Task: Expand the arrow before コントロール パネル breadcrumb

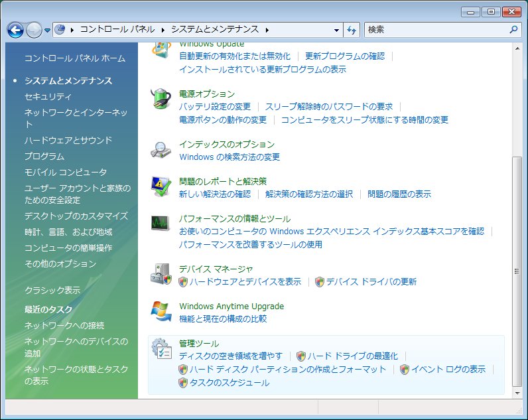Action: click(72, 30)
